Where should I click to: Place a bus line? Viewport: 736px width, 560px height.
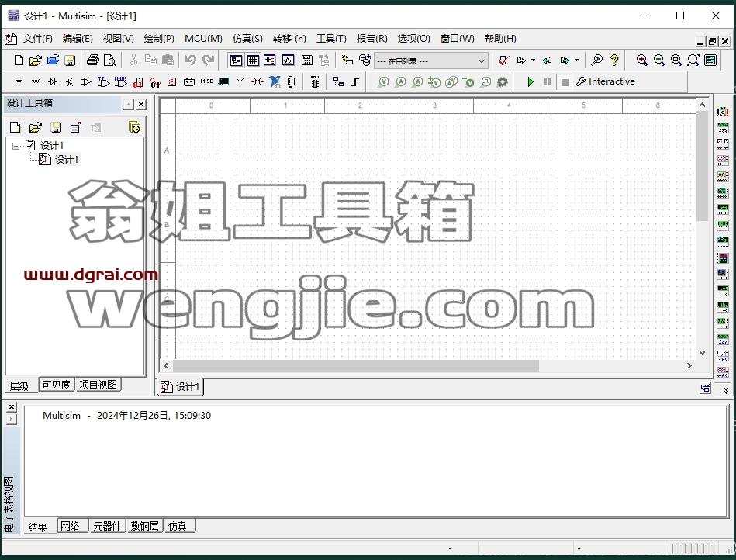(355, 81)
